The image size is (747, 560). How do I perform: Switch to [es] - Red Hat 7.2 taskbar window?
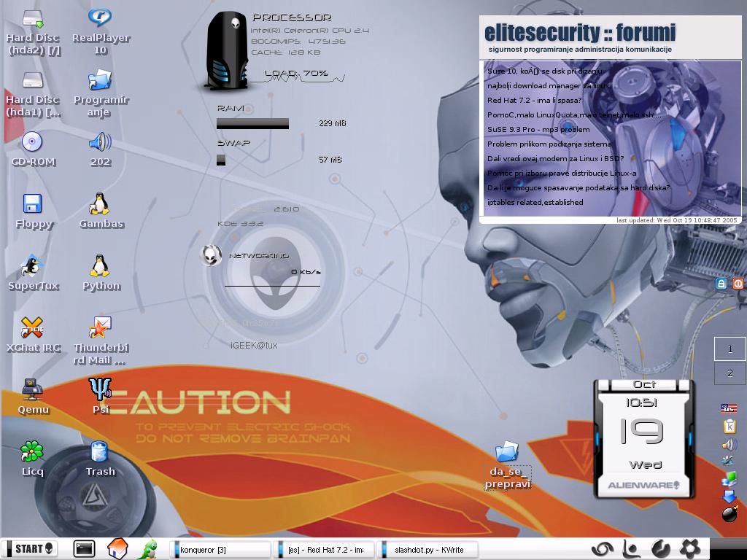click(x=324, y=550)
